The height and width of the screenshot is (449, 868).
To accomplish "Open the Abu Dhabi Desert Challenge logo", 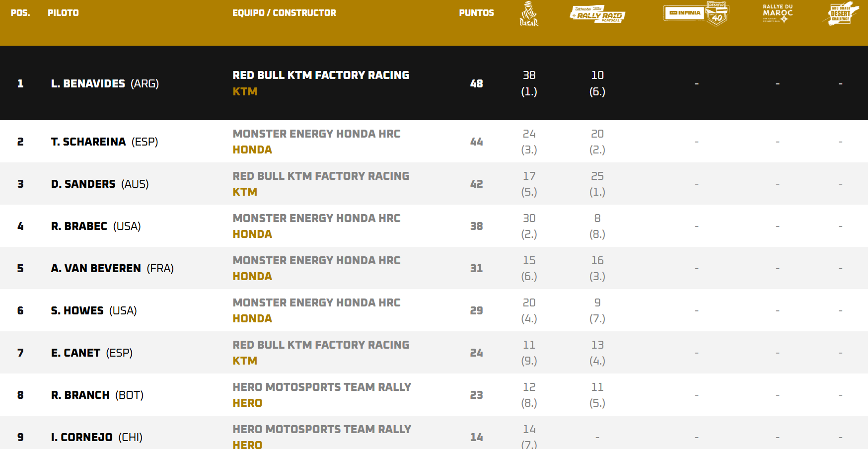I will [x=841, y=13].
